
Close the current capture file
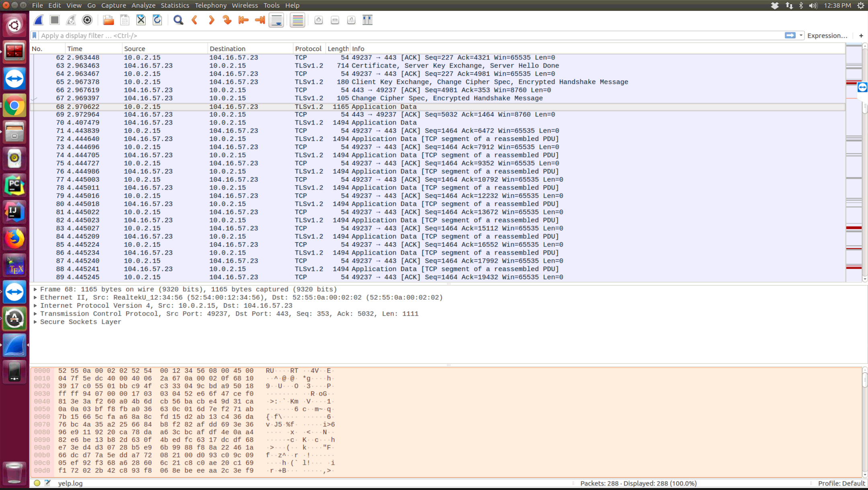141,20
